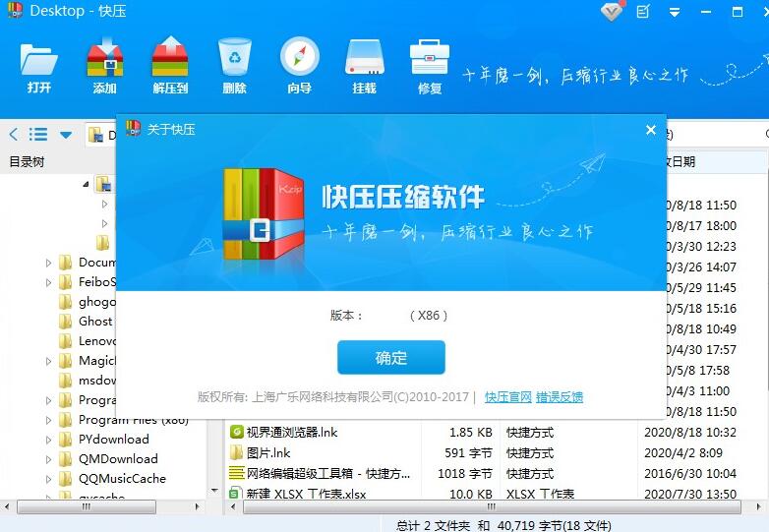Screen dimensions: 769x532
Task: Select the ghogo... folder in tree
Action: coord(88,302)
